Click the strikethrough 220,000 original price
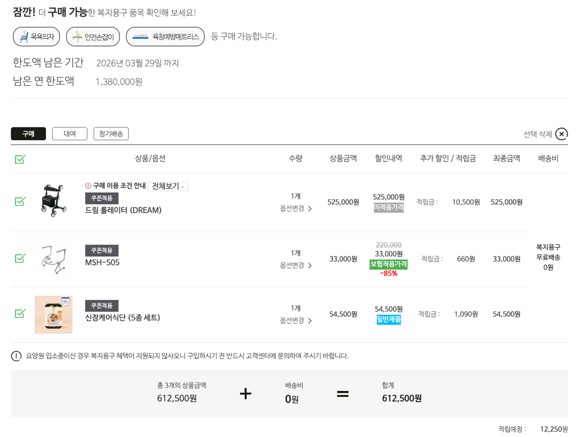This screenshot has height=437, width=580. (388, 245)
